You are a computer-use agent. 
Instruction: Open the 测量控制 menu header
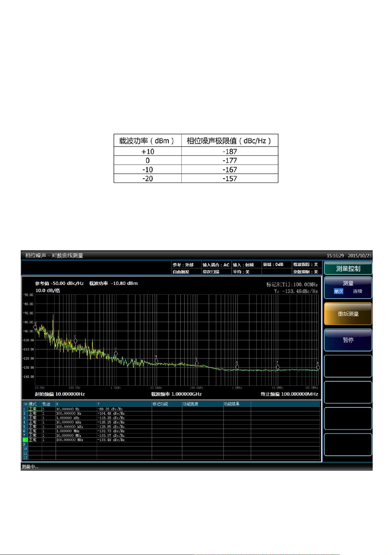348,268
